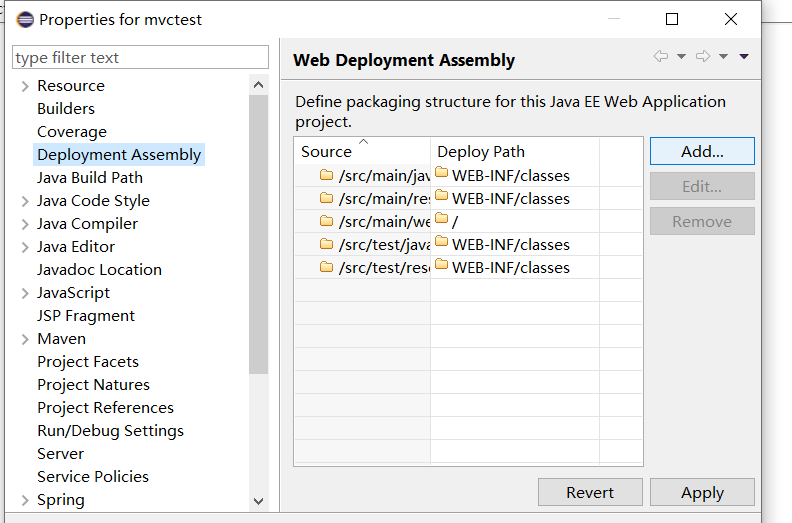The image size is (792, 523).
Task: Open the Server properties page
Action: [60, 453]
